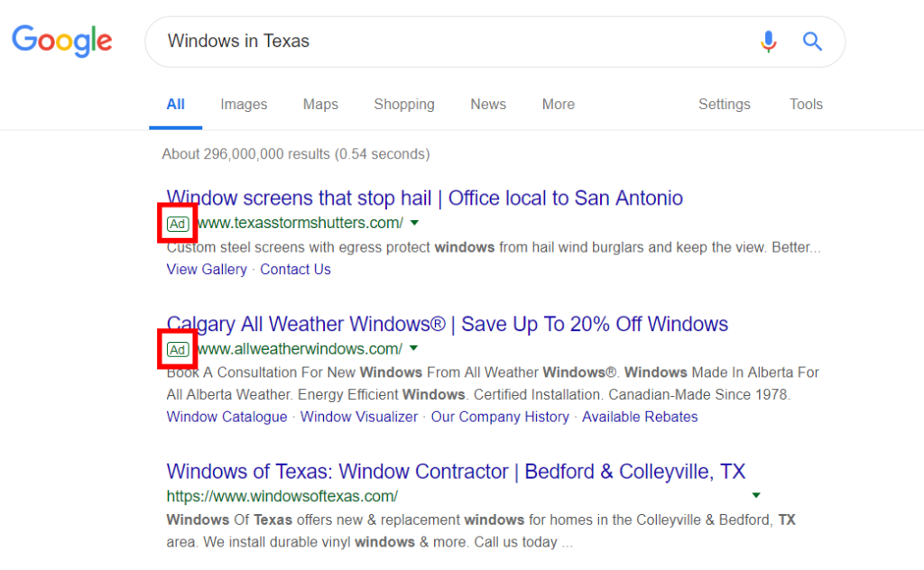
Task: Click the About 296,000,000 results text
Action: tap(296, 154)
